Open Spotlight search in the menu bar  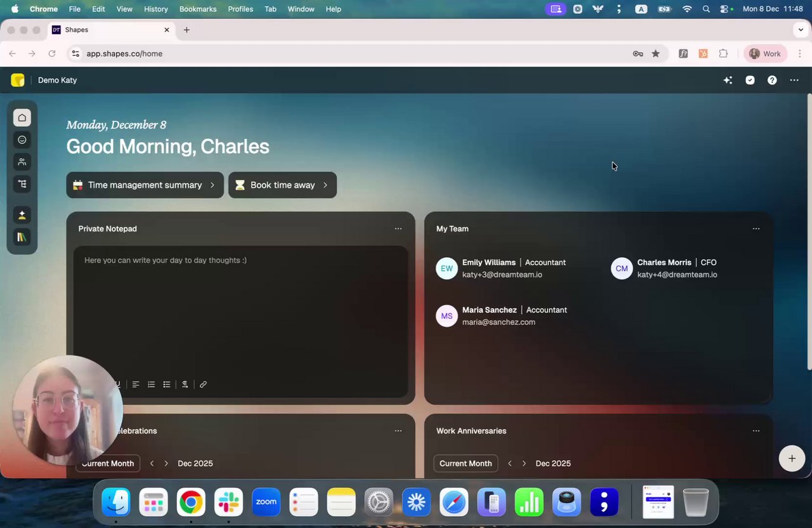pyautogui.click(x=706, y=9)
